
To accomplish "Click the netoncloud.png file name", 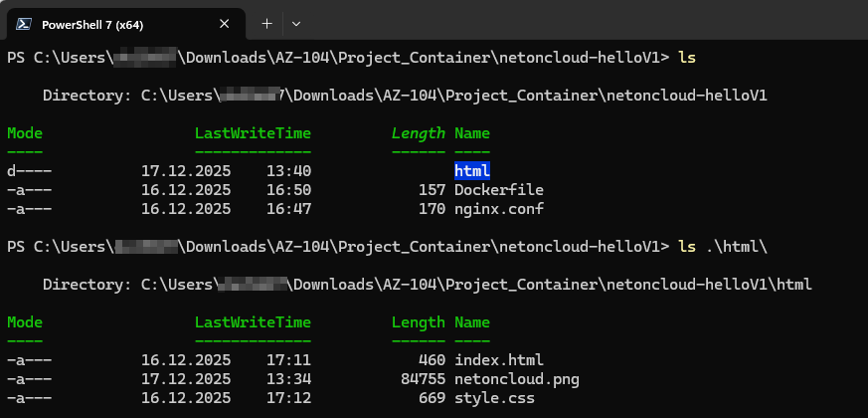I will pyautogui.click(x=516, y=378).
